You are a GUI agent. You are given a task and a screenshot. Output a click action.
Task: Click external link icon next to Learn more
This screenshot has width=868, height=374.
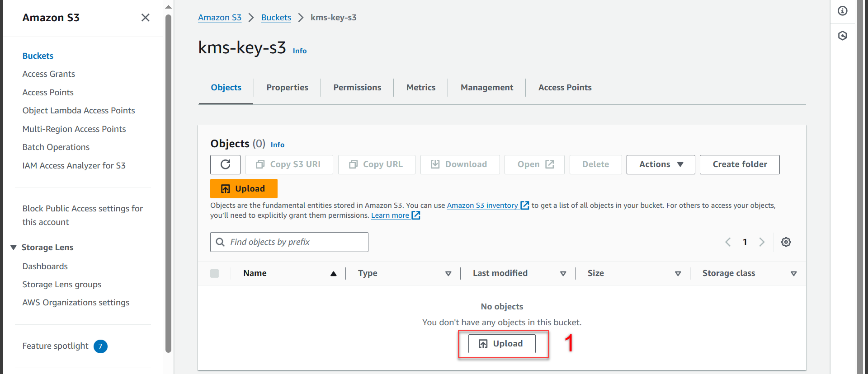[416, 215]
